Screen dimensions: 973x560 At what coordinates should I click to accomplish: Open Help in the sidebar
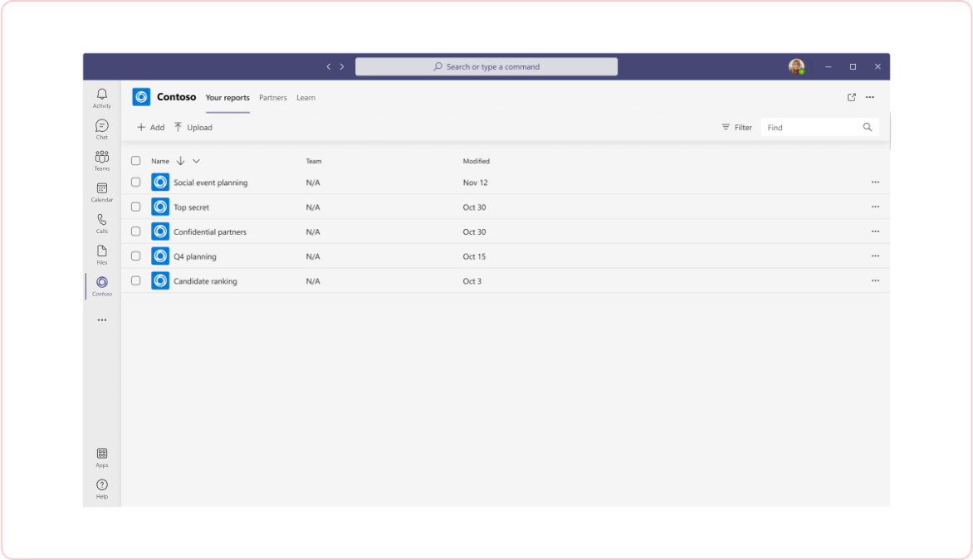[x=102, y=489]
